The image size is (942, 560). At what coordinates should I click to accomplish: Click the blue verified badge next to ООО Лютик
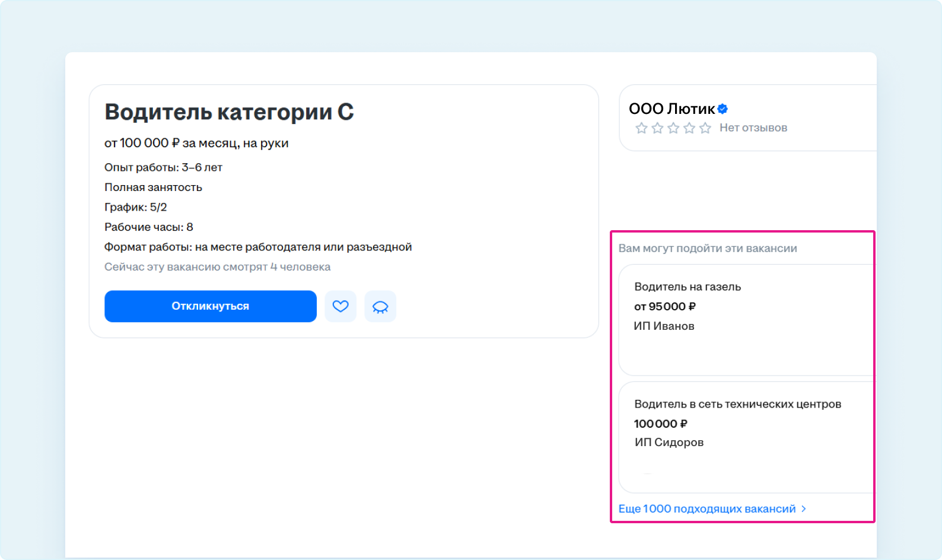(723, 109)
